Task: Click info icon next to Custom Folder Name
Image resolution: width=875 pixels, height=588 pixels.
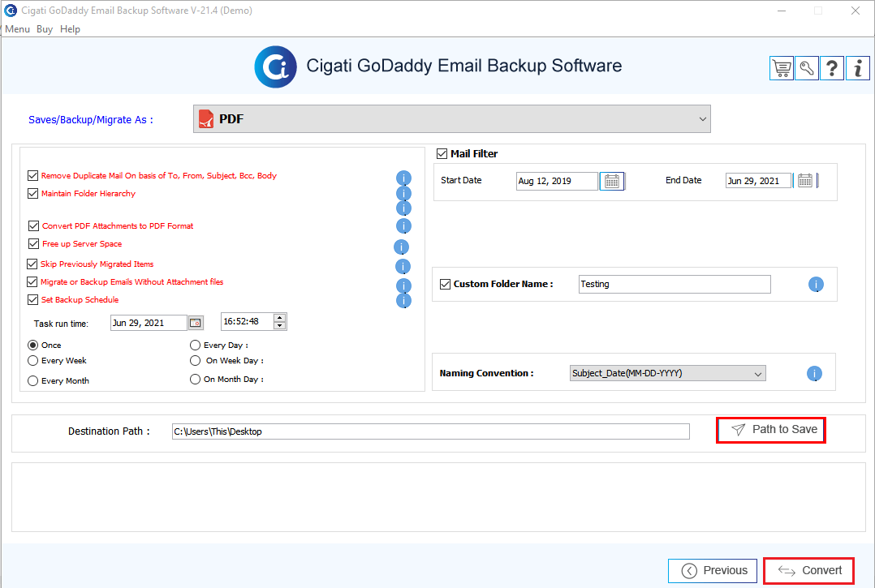Action: pos(816,284)
